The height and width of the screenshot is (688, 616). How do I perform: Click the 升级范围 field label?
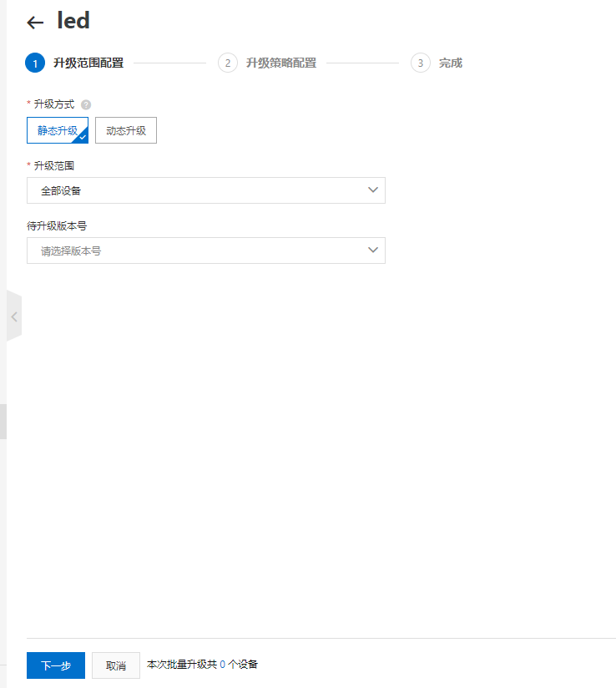coord(54,166)
